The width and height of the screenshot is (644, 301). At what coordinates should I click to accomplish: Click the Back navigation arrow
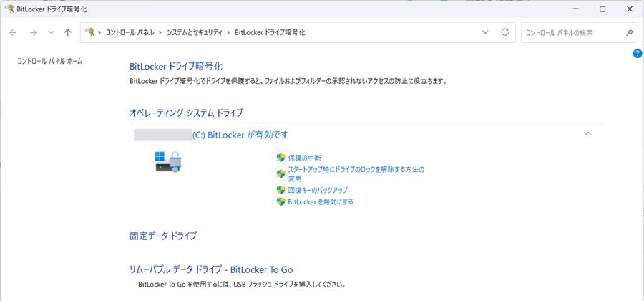click(x=13, y=33)
